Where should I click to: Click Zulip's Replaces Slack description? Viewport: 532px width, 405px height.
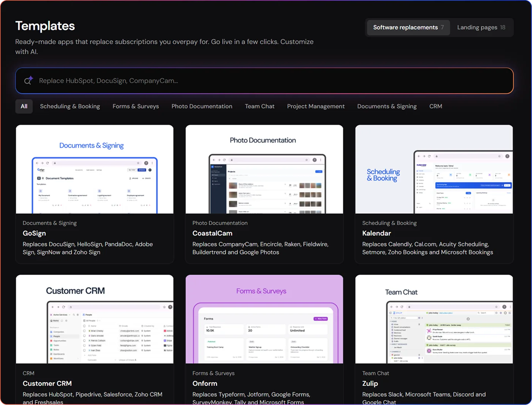click(424, 398)
